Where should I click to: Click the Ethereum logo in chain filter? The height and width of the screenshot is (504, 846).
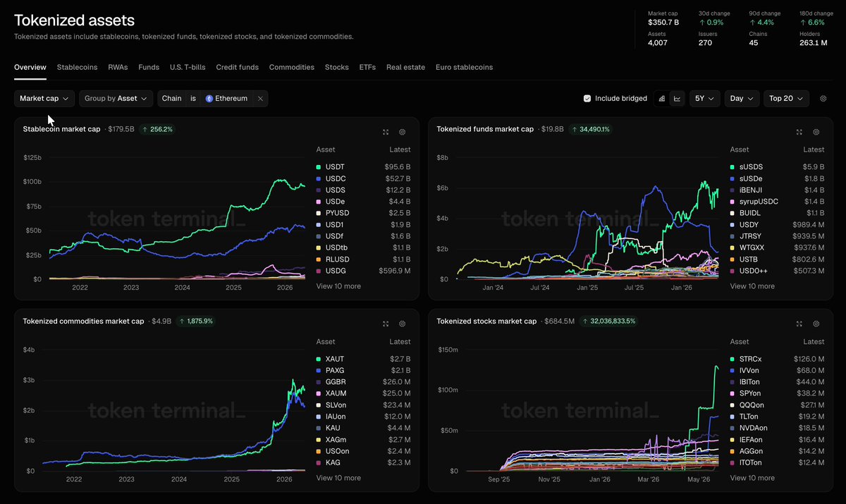point(209,99)
